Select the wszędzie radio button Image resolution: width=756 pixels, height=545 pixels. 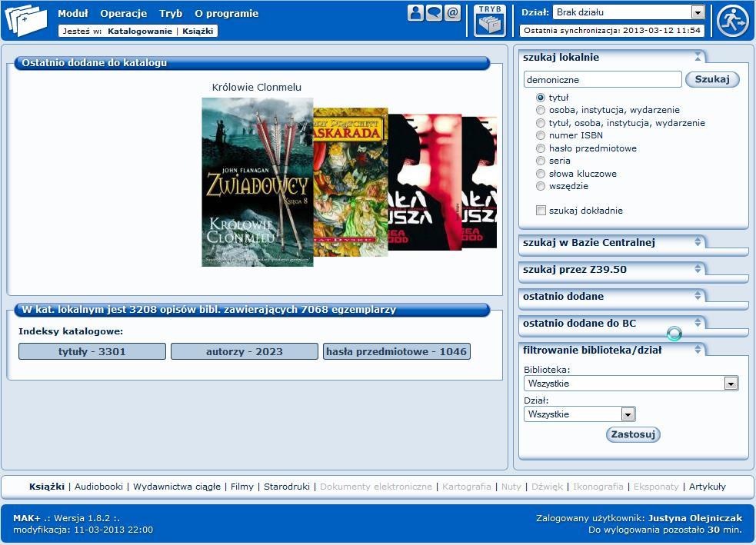coord(541,186)
